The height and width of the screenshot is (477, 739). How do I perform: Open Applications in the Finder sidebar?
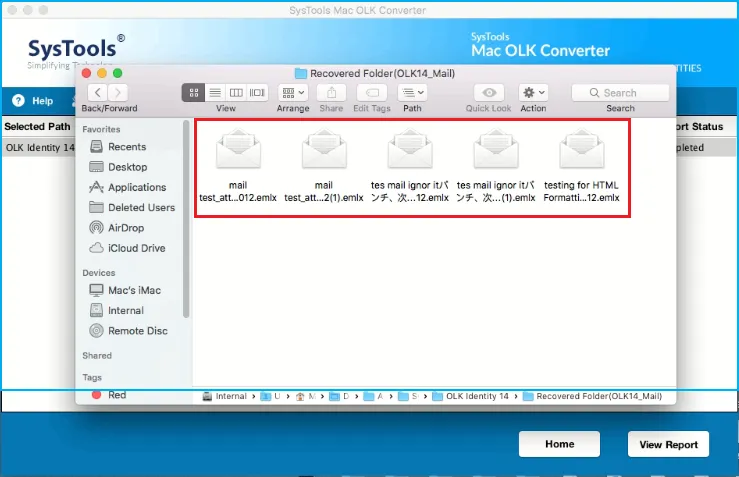[x=137, y=187]
